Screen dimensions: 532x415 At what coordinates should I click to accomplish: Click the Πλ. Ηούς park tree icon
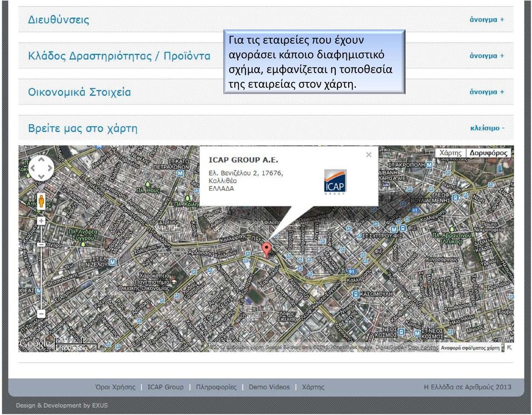coord(147,184)
